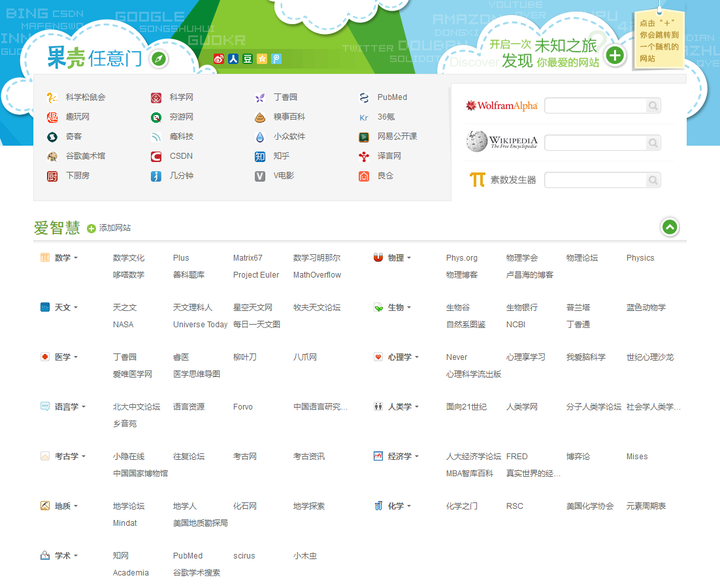
Task: Focus the 素数发生器 input box
Action: (595, 180)
